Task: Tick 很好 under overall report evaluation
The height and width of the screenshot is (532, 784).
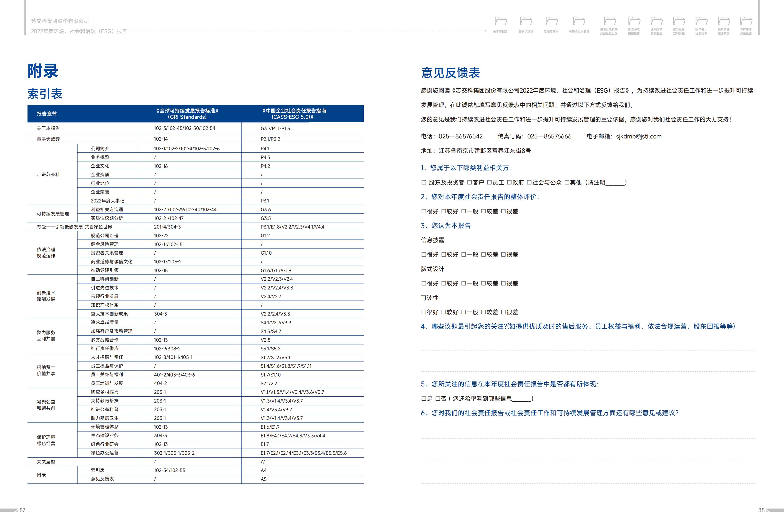Action: pos(424,211)
